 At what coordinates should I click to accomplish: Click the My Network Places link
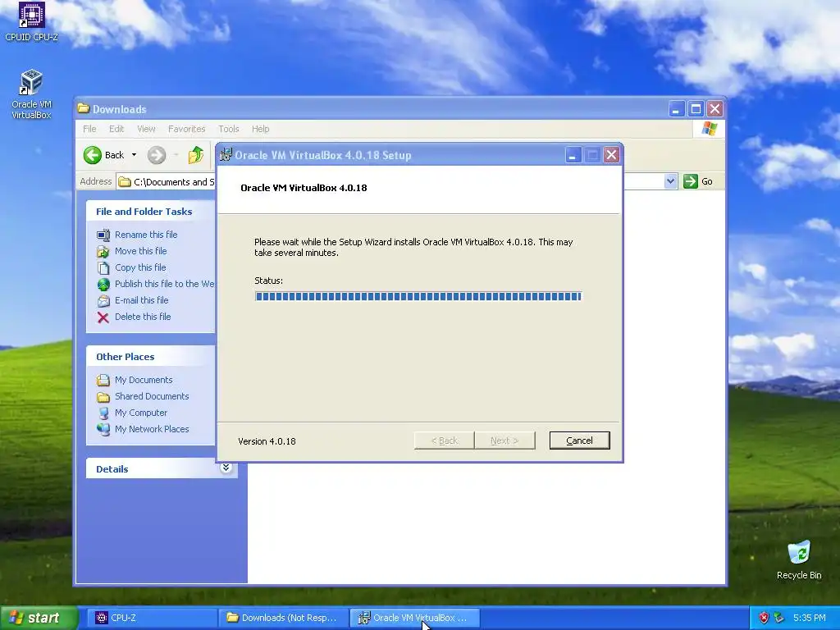point(152,429)
